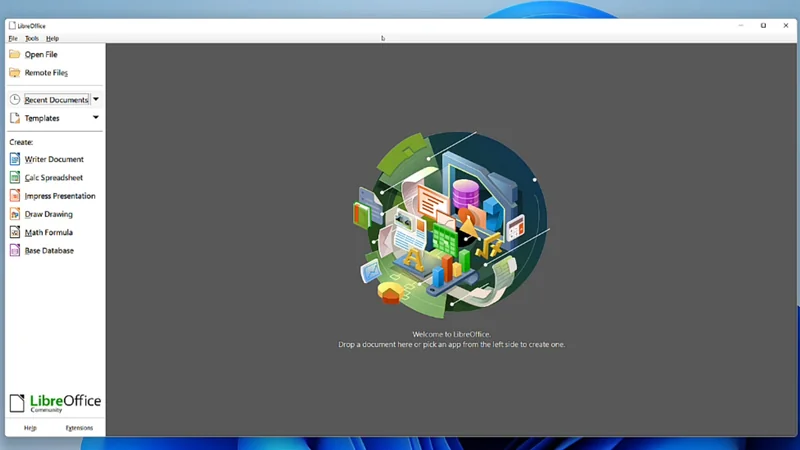The height and width of the screenshot is (450, 800).
Task: Select the Recent Documents button label
Action: (56, 100)
